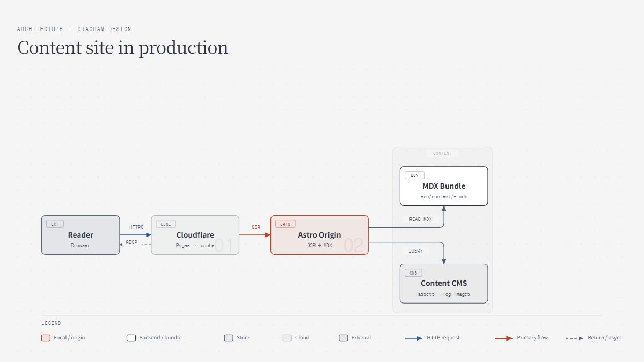Image resolution: width=644 pixels, height=362 pixels.
Task: Select the Cloud legend color swatch
Action: pos(287,338)
